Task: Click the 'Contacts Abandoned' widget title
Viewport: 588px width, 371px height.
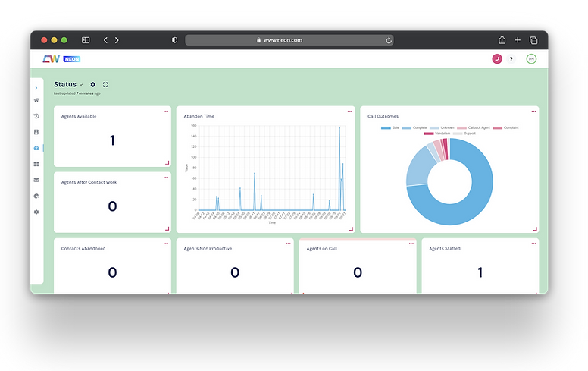Action: (x=83, y=249)
